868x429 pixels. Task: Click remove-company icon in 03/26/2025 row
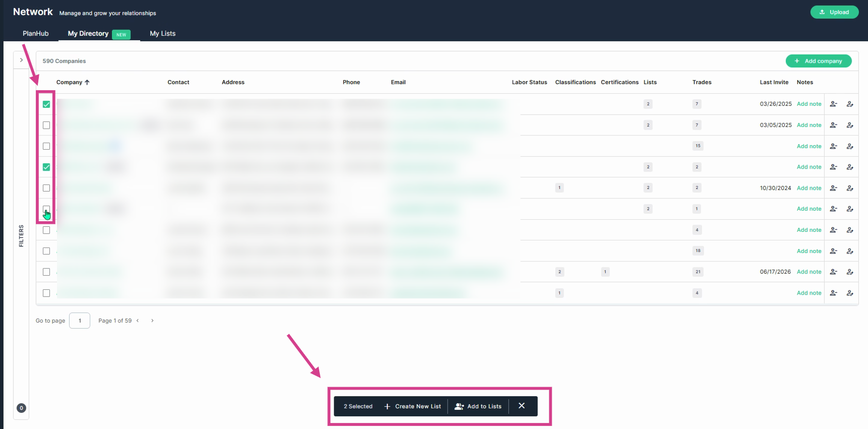(834, 104)
